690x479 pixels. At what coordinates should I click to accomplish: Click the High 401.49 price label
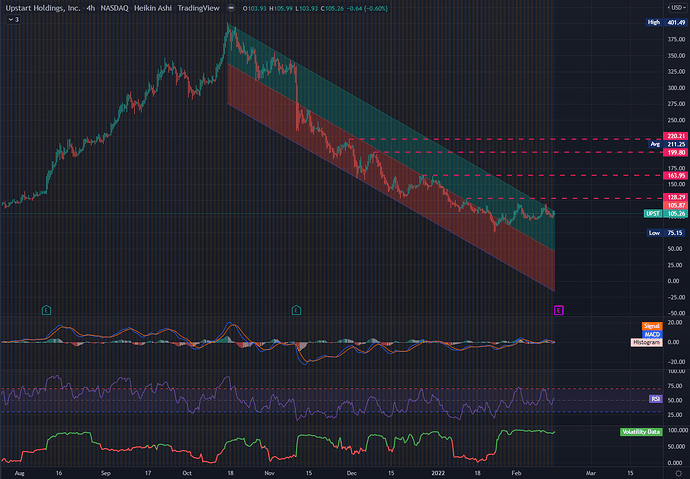(x=666, y=22)
